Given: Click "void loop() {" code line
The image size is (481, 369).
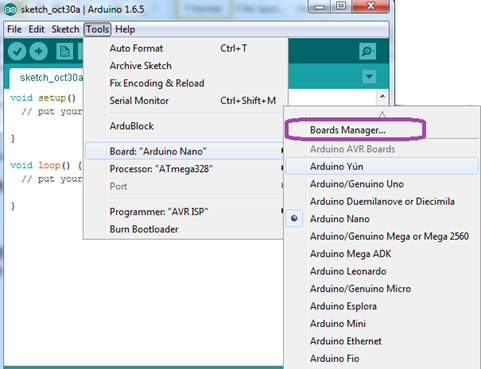Looking at the screenshot, I should point(46,165).
